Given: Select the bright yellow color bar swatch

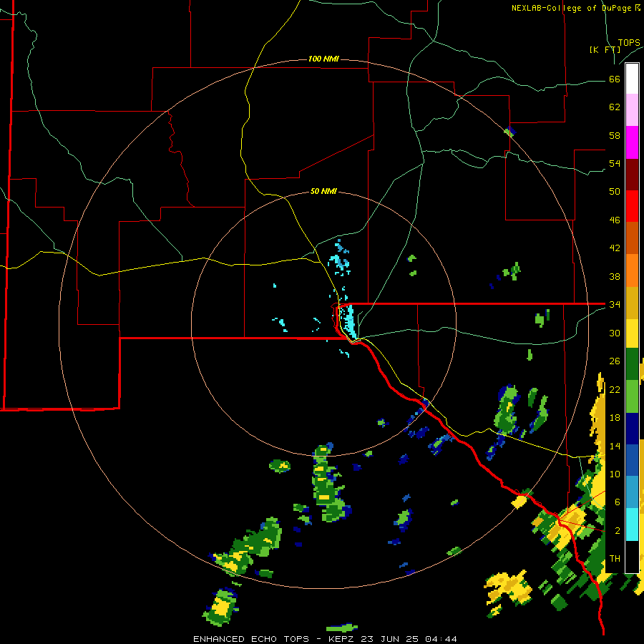Looking at the screenshot, I should (632, 333).
